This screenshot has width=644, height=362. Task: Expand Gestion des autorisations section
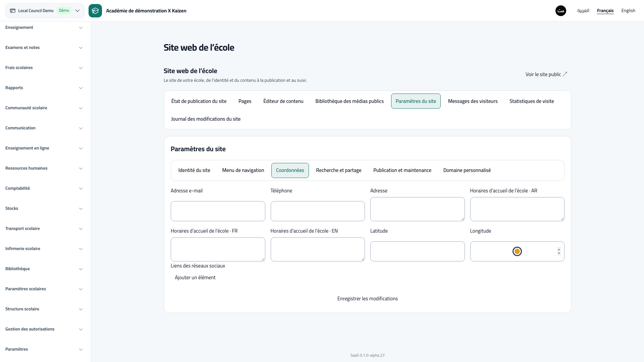(44, 329)
